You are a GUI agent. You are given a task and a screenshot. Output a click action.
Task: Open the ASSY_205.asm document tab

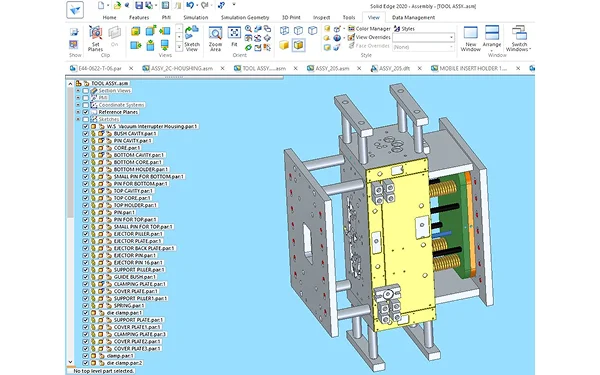[332, 68]
